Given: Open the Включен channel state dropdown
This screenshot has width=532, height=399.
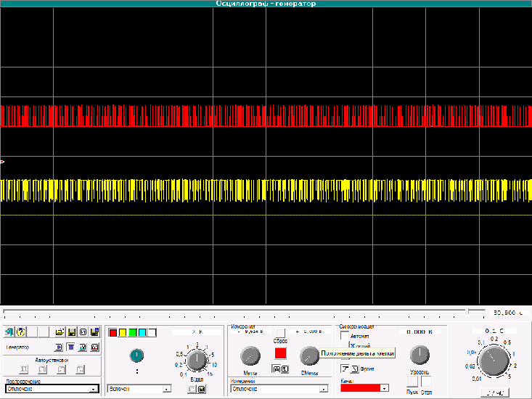Looking at the screenshot, I should pos(139,389).
